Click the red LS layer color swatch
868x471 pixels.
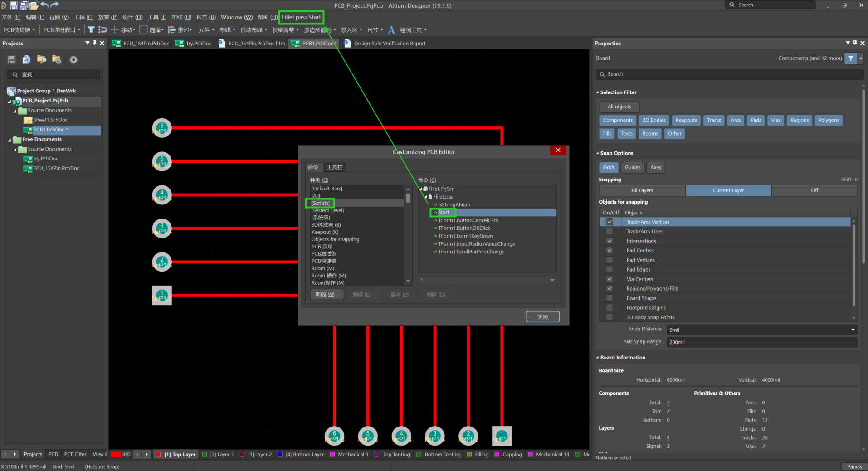(116, 454)
